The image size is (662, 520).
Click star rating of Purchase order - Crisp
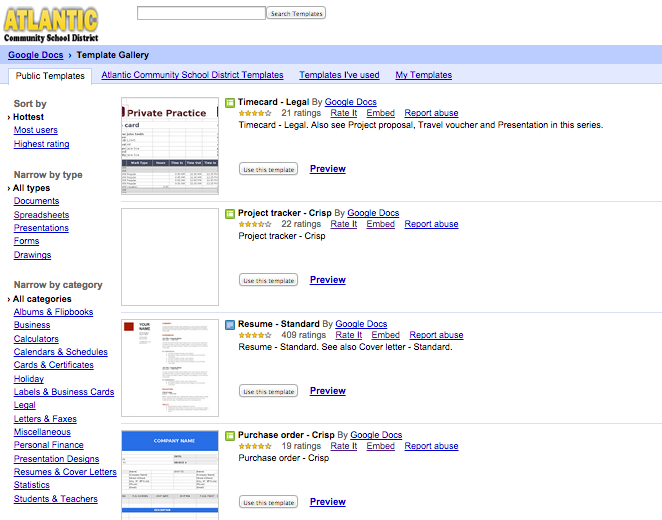[255, 446]
